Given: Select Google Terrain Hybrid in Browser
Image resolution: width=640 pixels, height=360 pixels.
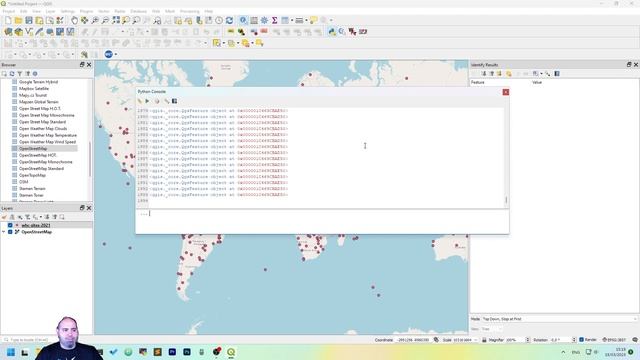Looking at the screenshot, I should tap(38, 82).
